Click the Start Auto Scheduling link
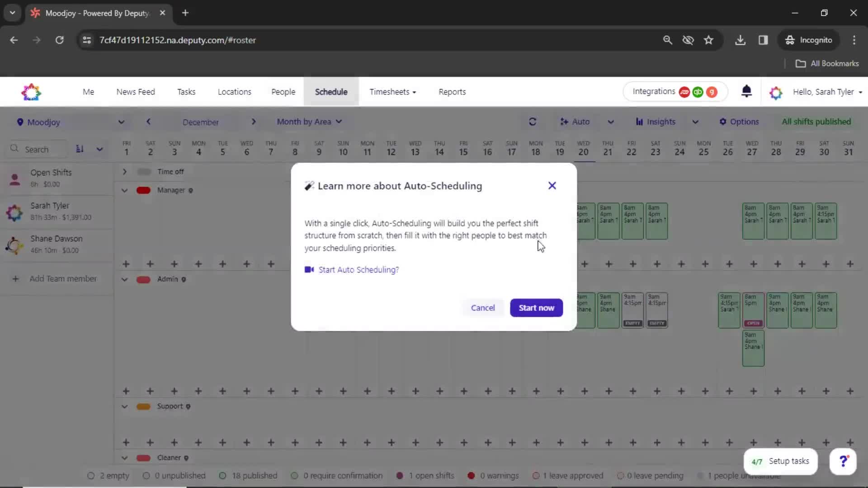The height and width of the screenshot is (488, 868). 359,269
